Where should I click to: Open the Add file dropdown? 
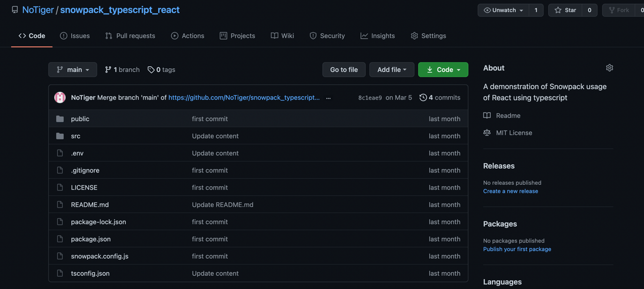[x=392, y=70]
